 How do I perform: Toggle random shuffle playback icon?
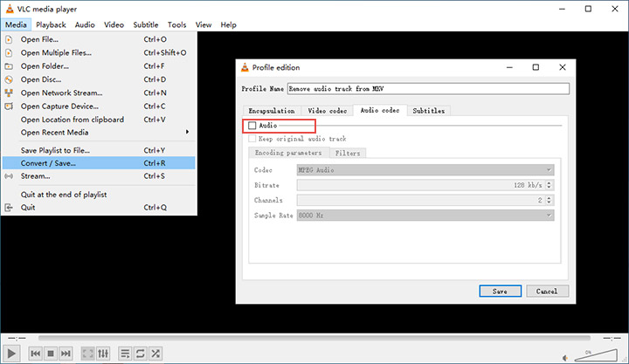[156, 354]
